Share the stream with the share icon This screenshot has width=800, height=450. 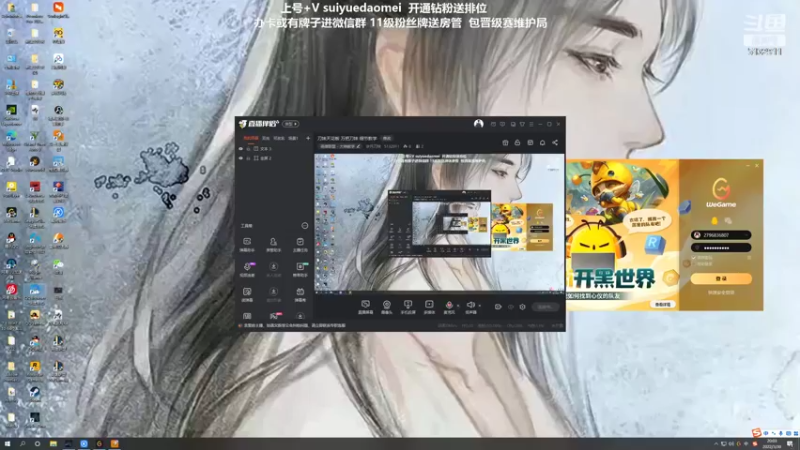(x=555, y=143)
